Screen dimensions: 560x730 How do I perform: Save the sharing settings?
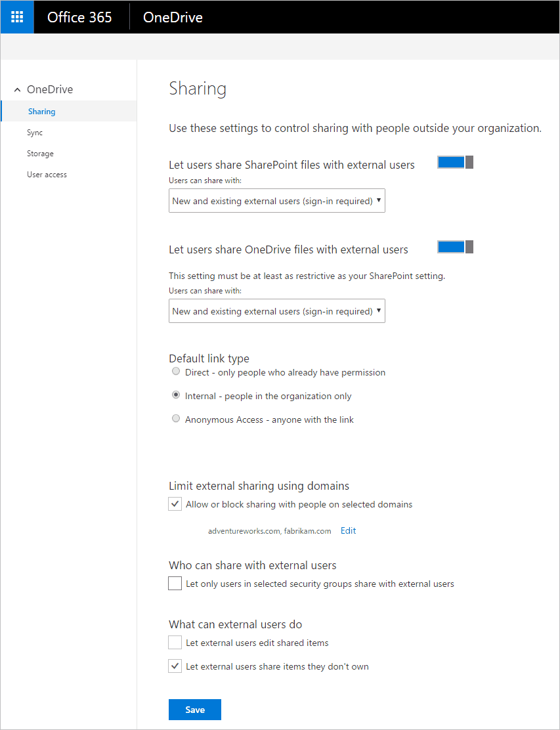tap(194, 710)
